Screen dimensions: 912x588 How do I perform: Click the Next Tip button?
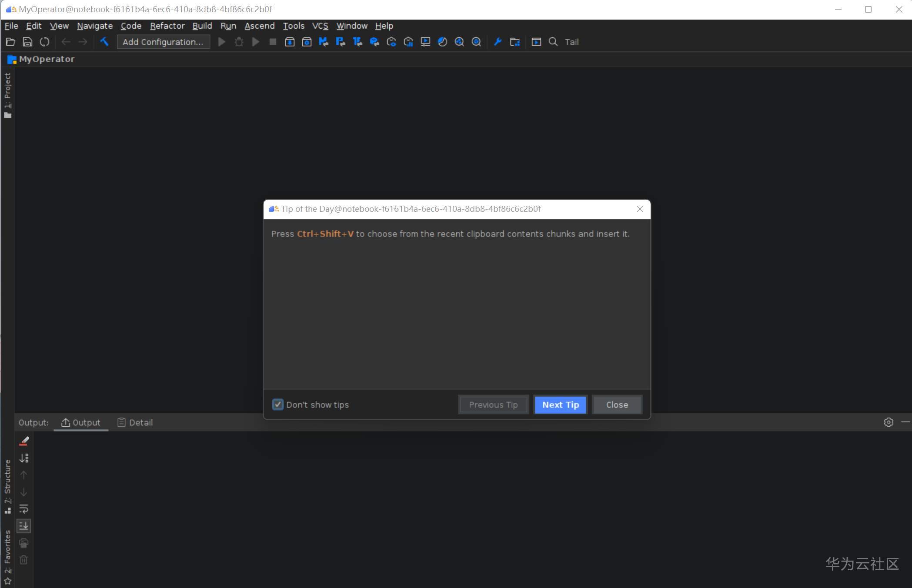pos(560,404)
